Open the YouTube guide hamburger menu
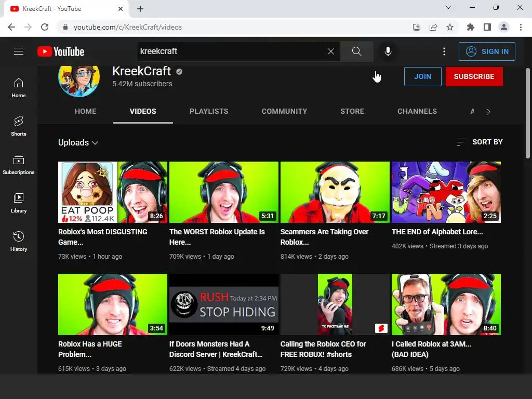This screenshot has width=532, height=399. pyautogui.click(x=19, y=51)
